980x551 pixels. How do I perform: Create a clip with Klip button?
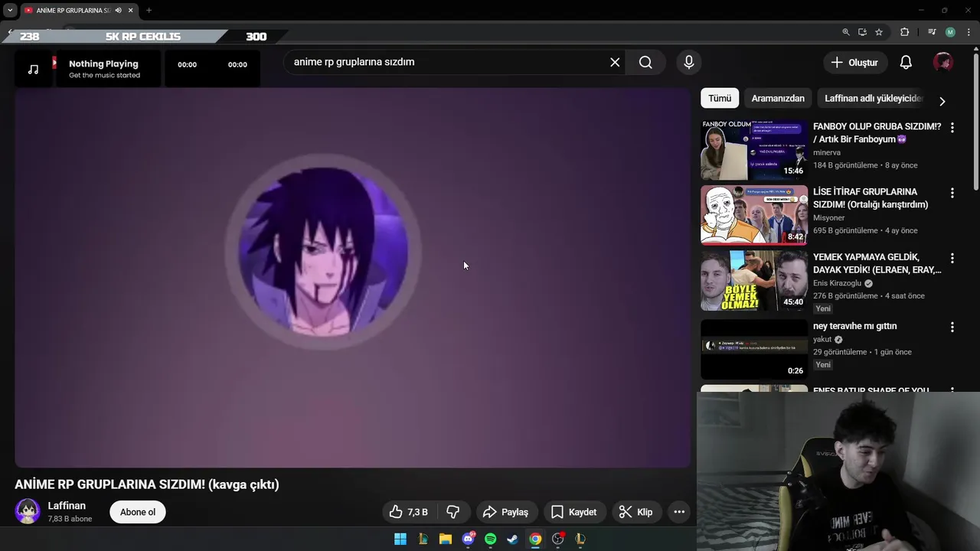(x=636, y=512)
